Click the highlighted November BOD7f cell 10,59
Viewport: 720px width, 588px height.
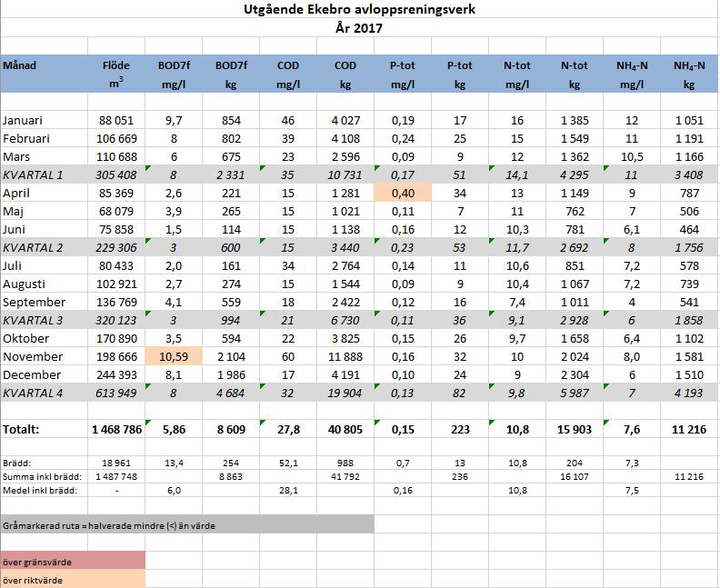pos(174,356)
